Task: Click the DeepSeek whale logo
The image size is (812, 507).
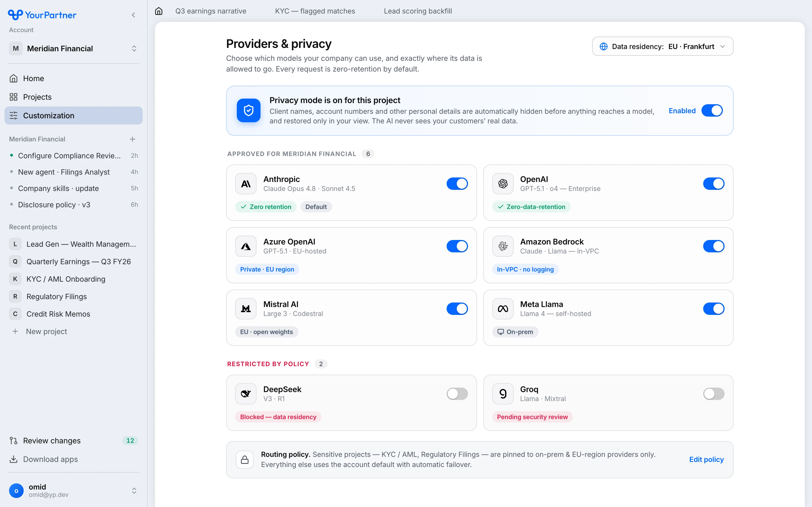Action: coord(246,394)
